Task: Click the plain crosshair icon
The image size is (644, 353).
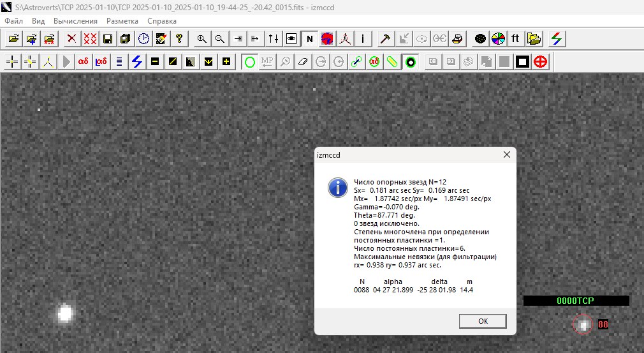Action: [x=12, y=62]
